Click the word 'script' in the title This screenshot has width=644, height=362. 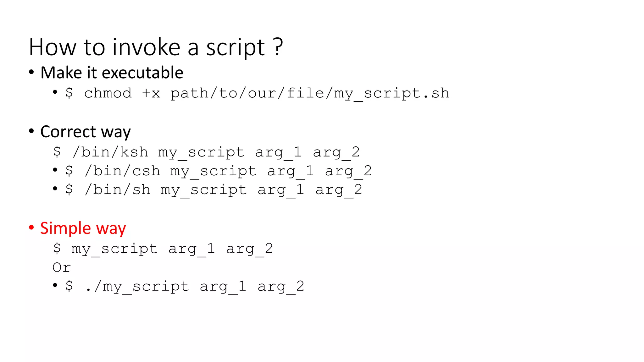[x=236, y=48]
